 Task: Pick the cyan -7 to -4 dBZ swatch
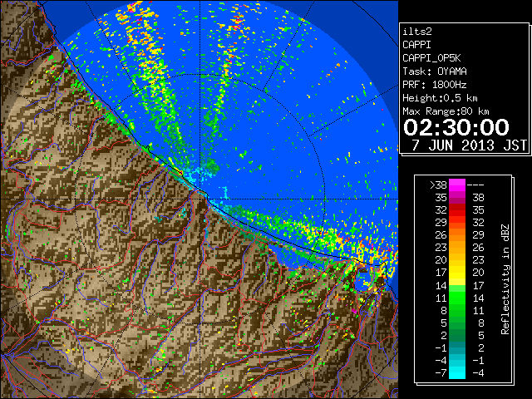pyautogui.click(x=457, y=373)
